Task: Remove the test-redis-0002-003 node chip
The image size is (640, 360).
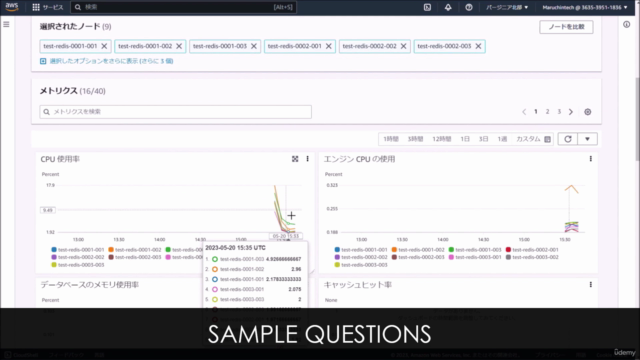Action: pyautogui.click(x=478, y=46)
